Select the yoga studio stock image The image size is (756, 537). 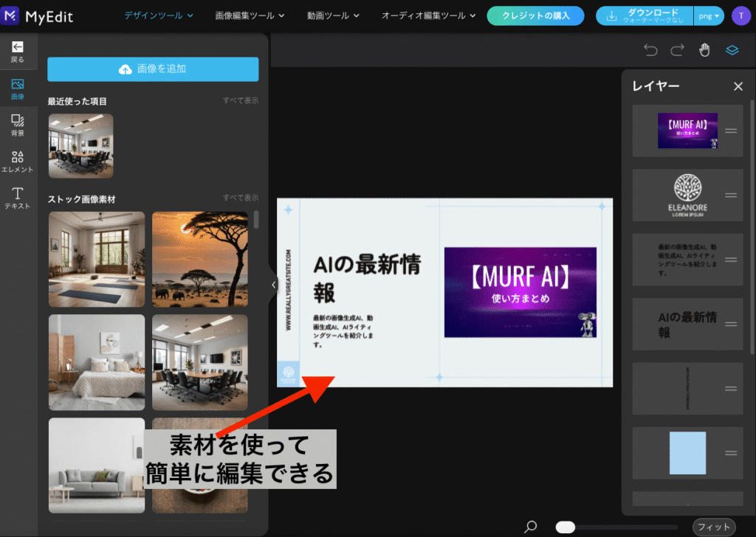tap(97, 259)
